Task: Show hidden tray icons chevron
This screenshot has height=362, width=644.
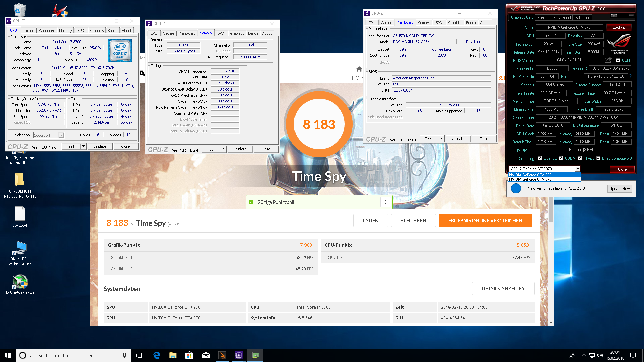Action: (584, 355)
